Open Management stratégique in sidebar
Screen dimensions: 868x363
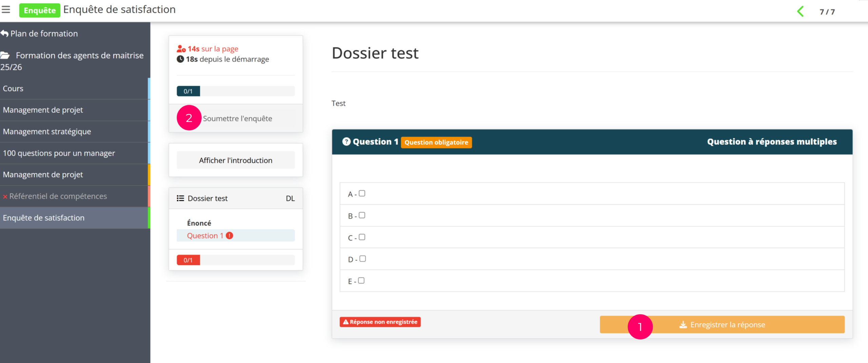(x=47, y=132)
